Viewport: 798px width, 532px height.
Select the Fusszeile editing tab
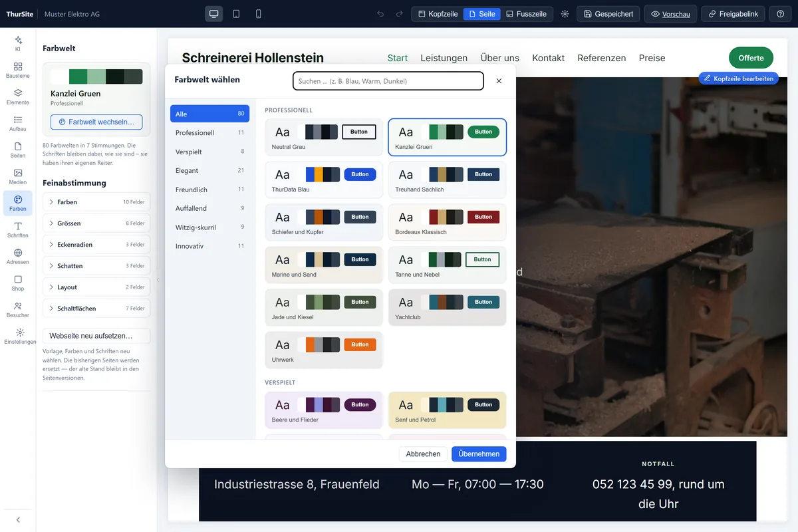526,14
